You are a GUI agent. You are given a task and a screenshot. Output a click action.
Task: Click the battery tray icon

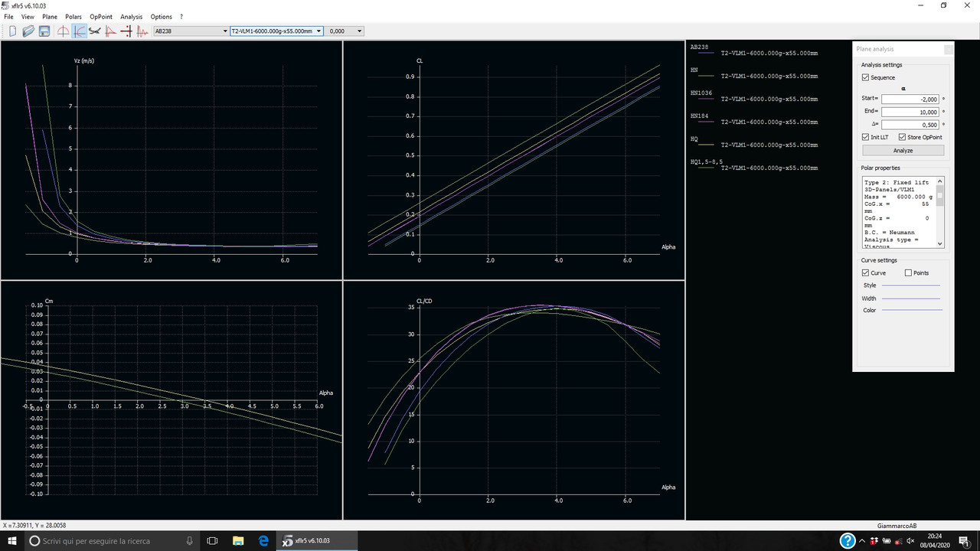(886, 541)
